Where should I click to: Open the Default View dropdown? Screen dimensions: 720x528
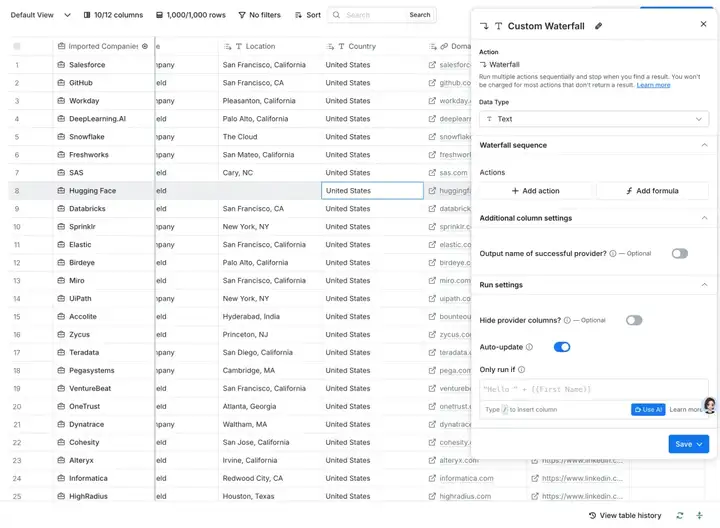pyautogui.click(x=40, y=15)
